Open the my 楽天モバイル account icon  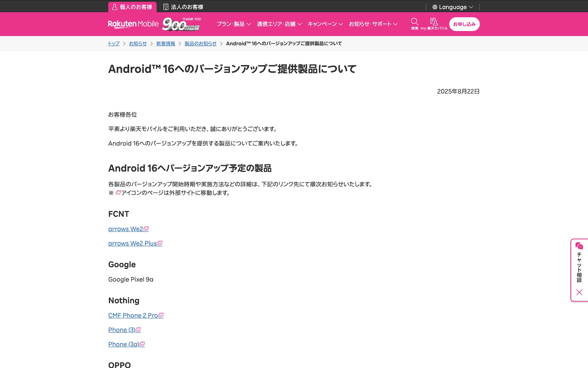click(434, 21)
